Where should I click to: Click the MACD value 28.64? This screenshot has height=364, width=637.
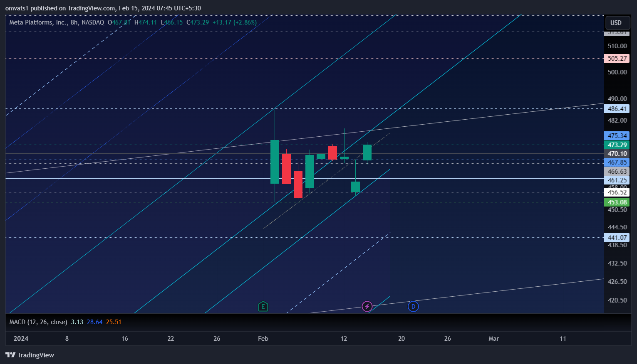(x=94, y=322)
